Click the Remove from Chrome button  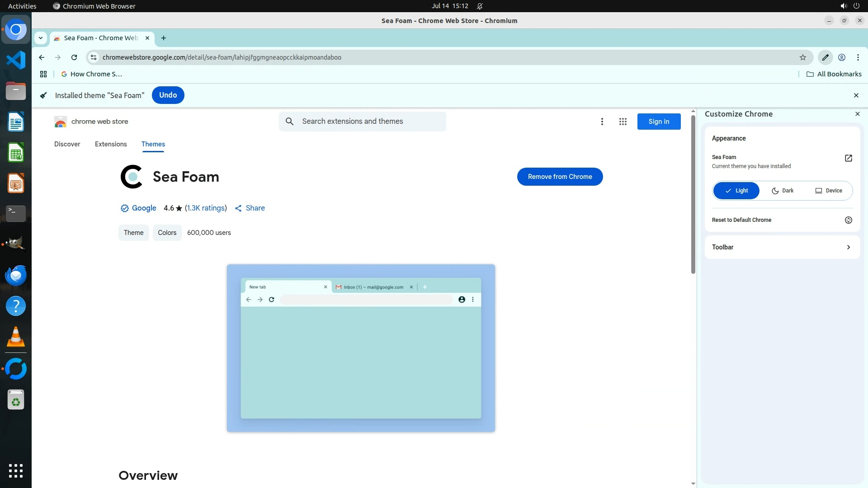tap(560, 177)
